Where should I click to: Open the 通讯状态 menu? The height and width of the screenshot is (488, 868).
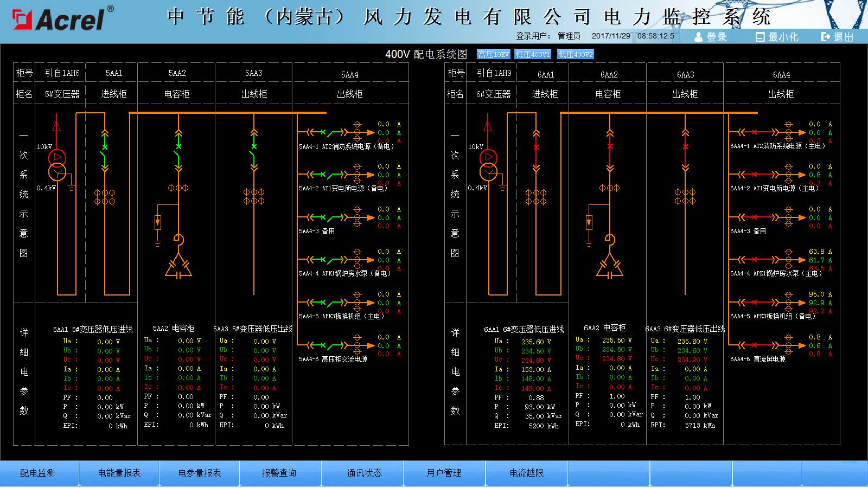tap(364, 473)
